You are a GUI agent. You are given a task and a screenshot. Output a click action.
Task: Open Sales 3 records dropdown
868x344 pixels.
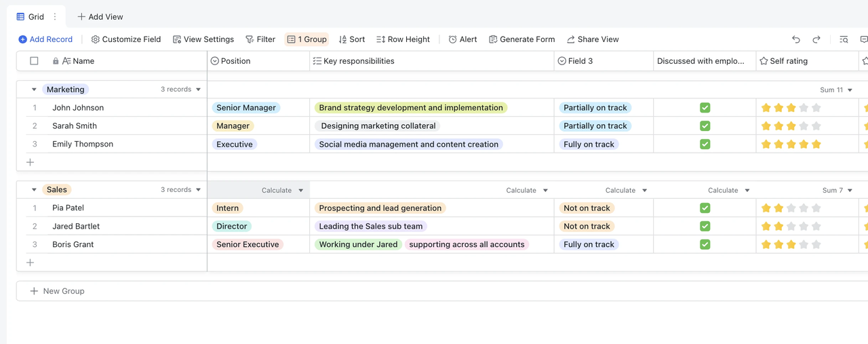point(181,190)
